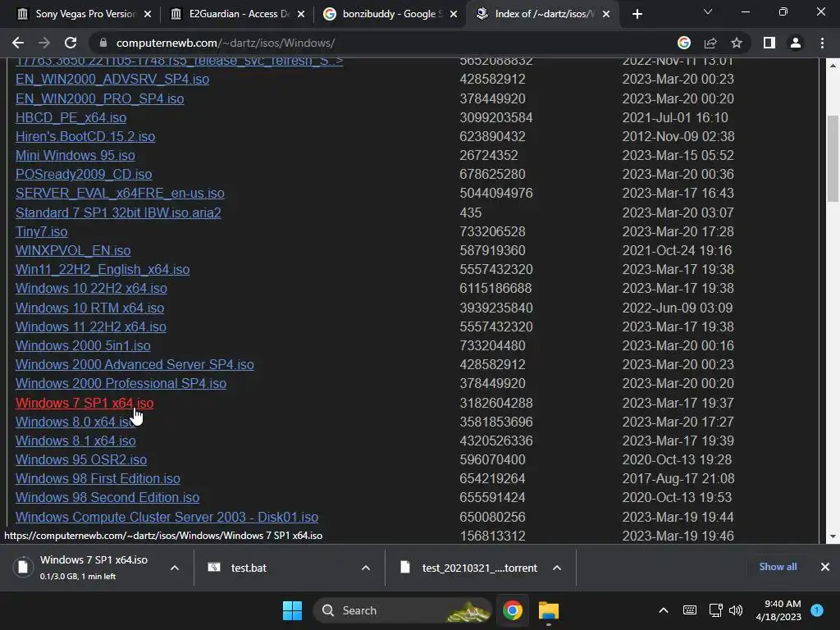Open HBCD_PE_x64.iso link
The width and height of the screenshot is (840, 630).
[71, 117]
